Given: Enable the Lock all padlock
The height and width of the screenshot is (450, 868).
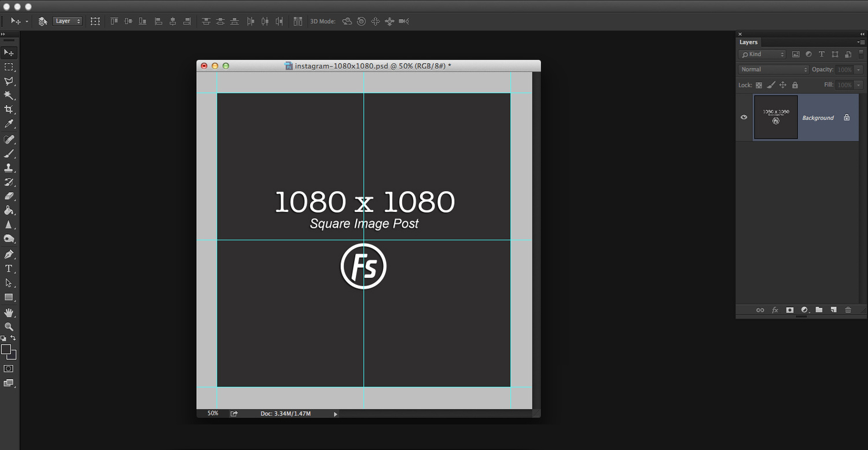Looking at the screenshot, I should click(x=795, y=85).
